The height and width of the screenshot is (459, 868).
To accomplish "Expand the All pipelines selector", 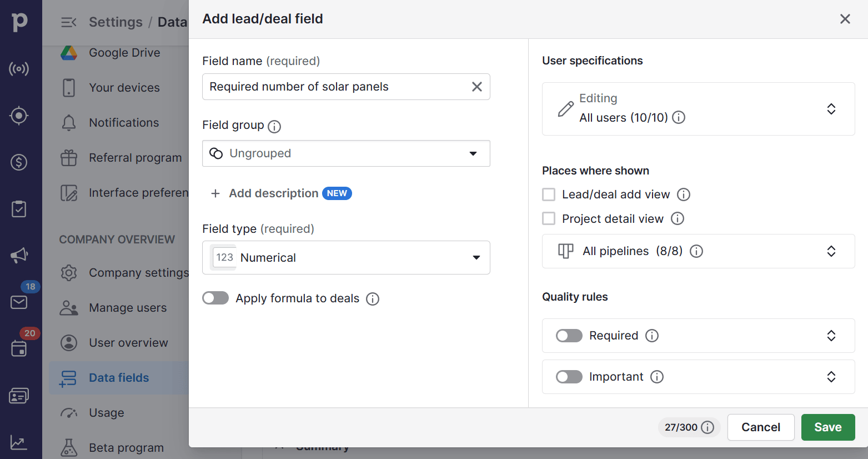I will [x=831, y=251].
